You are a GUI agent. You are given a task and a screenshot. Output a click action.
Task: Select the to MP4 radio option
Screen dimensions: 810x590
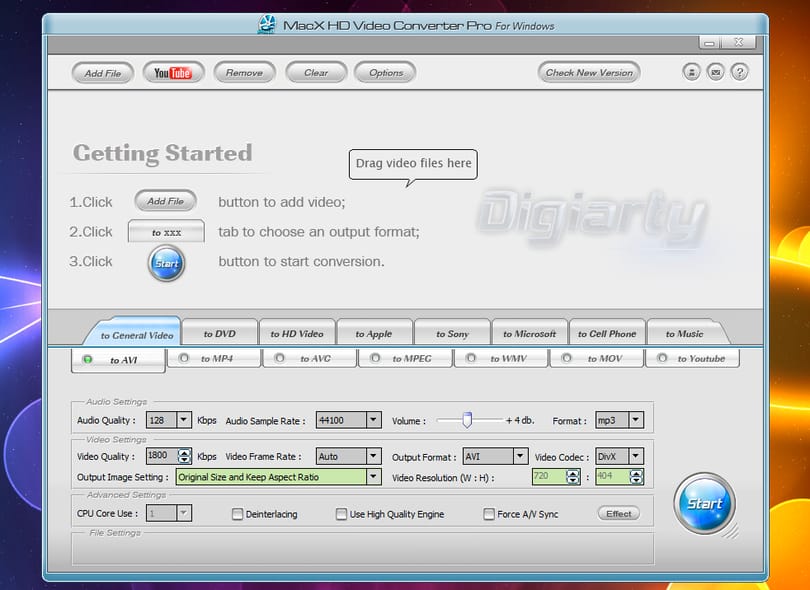[183, 358]
